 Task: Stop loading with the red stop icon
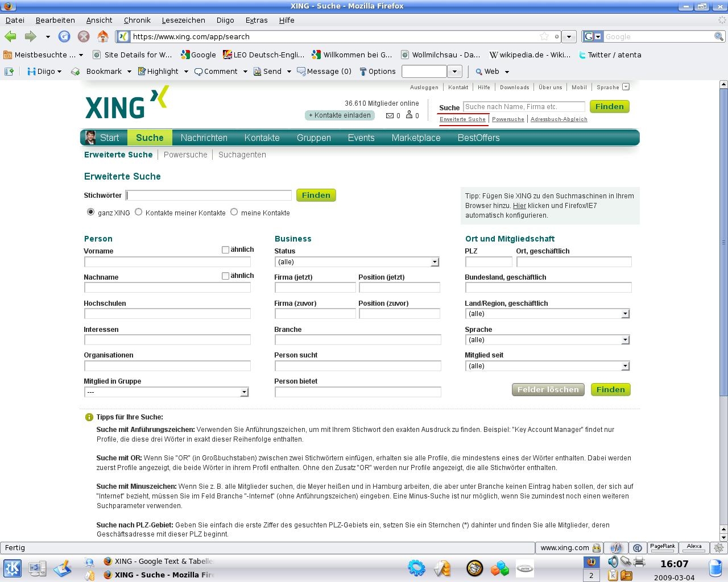(x=84, y=36)
